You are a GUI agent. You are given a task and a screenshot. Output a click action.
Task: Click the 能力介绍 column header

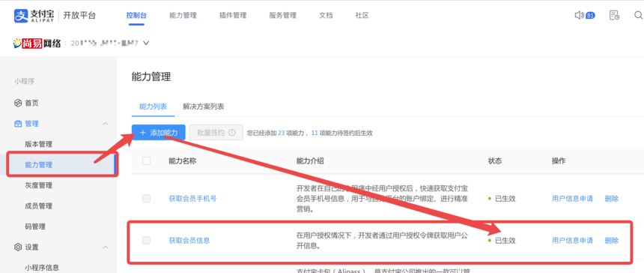click(310, 160)
